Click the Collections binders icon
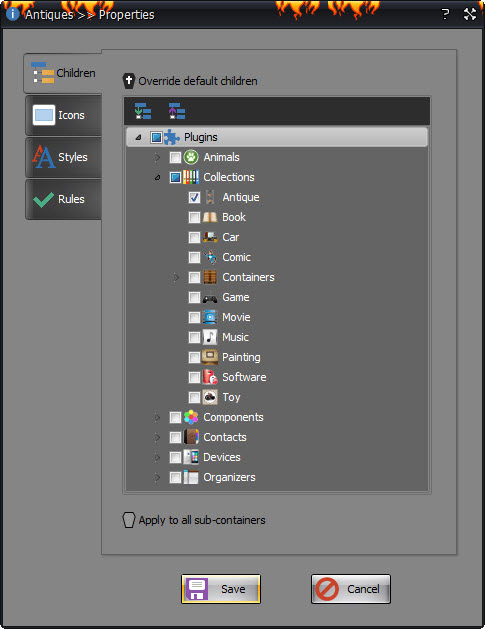The width and height of the screenshot is (485, 629). 191,177
